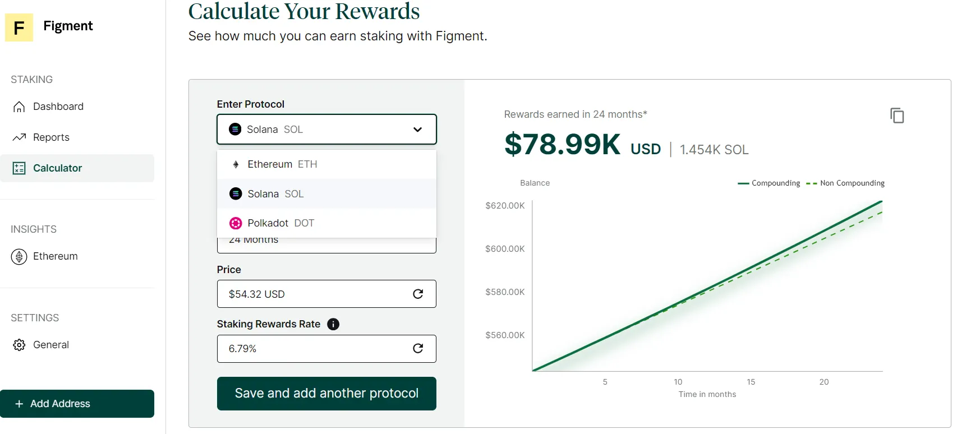Image resolution: width=980 pixels, height=434 pixels.
Task: Go to Reports in the sidebar
Action: [x=51, y=137]
